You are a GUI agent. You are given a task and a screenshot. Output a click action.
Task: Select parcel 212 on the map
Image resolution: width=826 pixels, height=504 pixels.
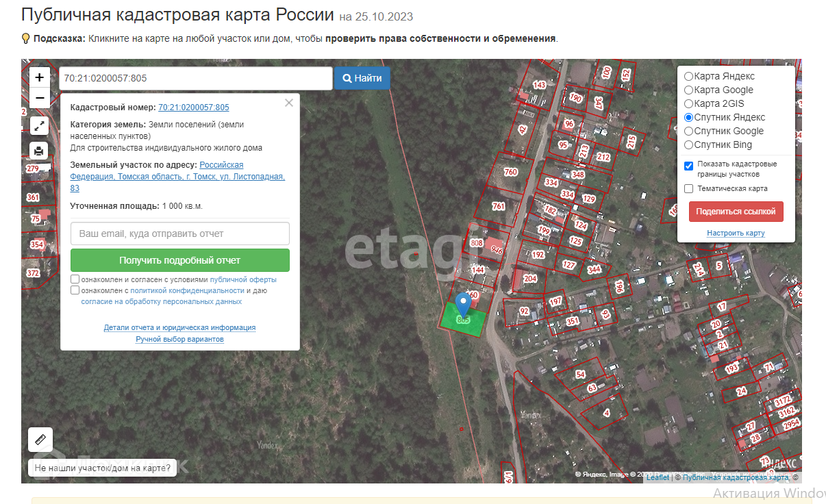tap(603, 157)
